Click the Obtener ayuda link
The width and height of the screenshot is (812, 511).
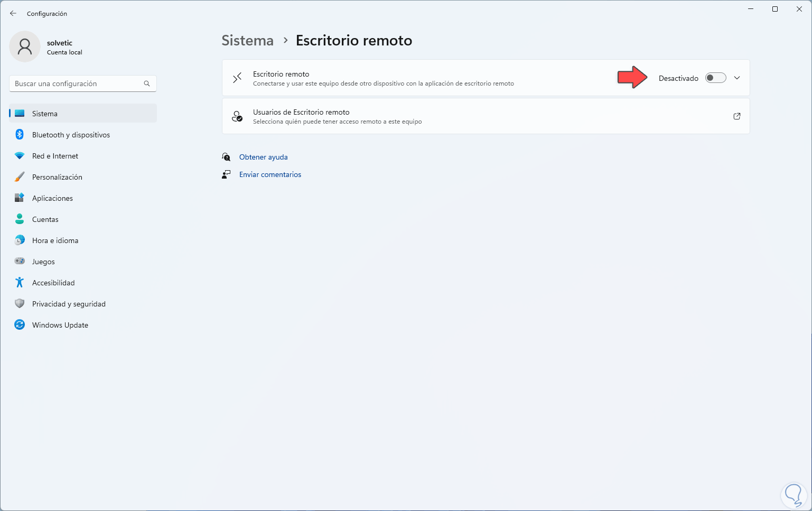tap(263, 157)
